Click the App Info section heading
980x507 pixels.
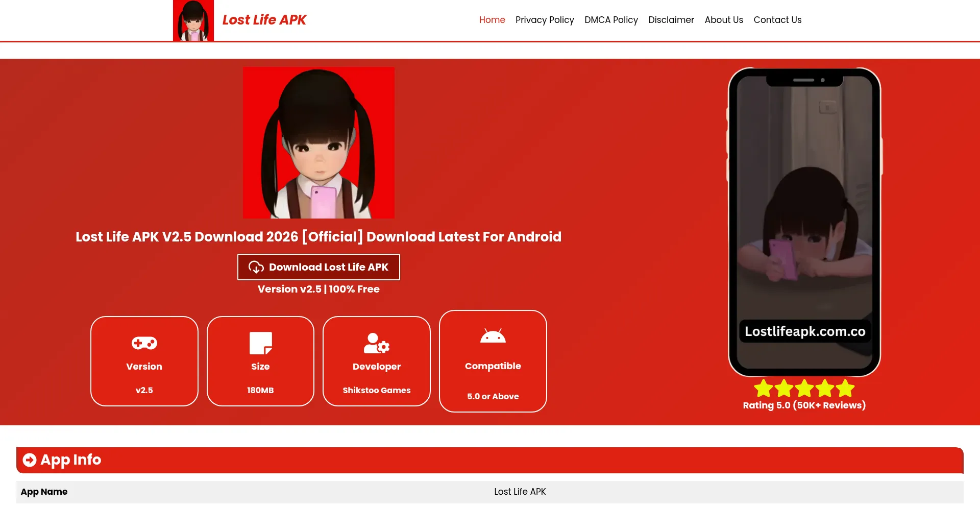pyautogui.click(x=71, y=460)
